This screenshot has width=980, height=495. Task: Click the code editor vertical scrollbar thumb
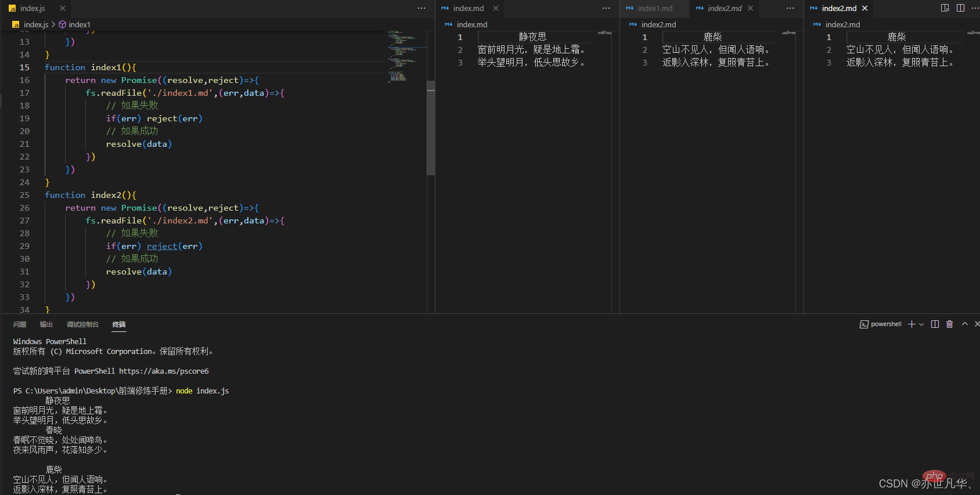431,128
